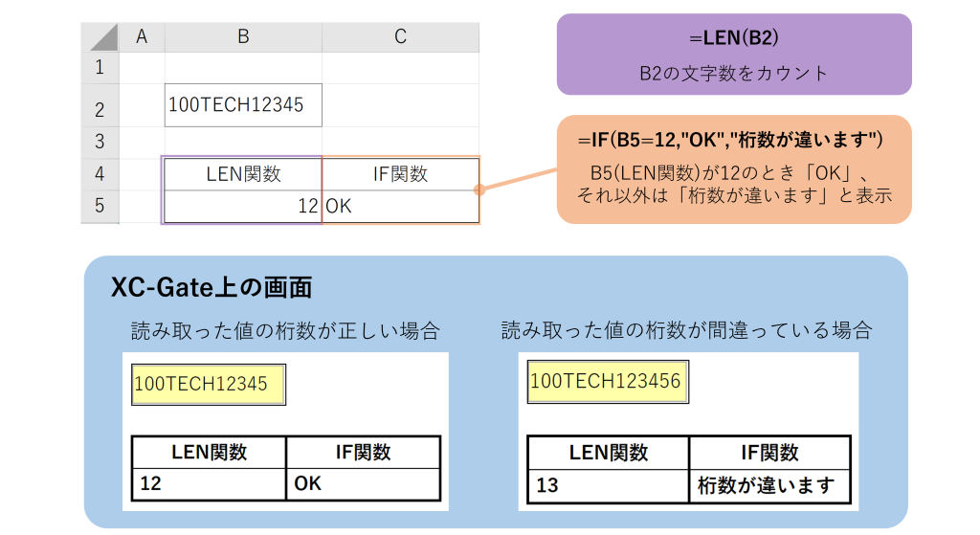Click the orange connector dot beside cell C5

479,189
